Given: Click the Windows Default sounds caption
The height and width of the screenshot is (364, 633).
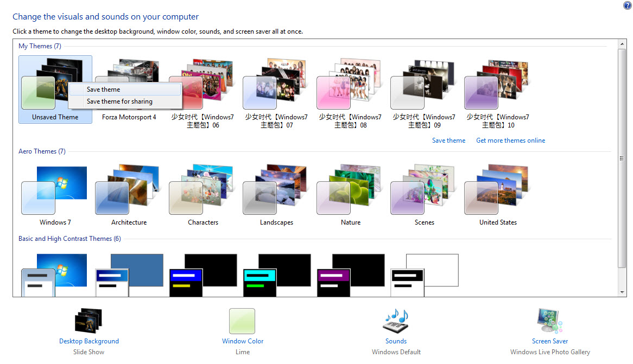Looking at the screenshot, I should pos(396,352).
